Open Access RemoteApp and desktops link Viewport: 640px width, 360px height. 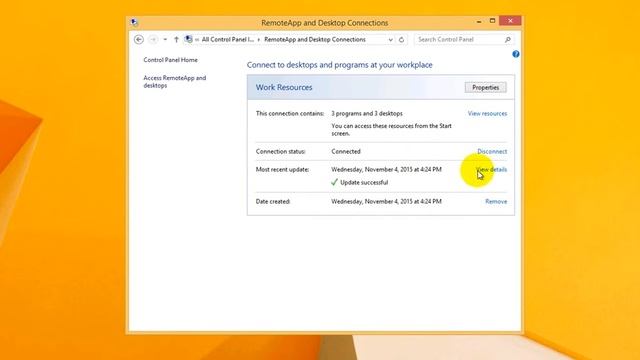tap(175, 82)
